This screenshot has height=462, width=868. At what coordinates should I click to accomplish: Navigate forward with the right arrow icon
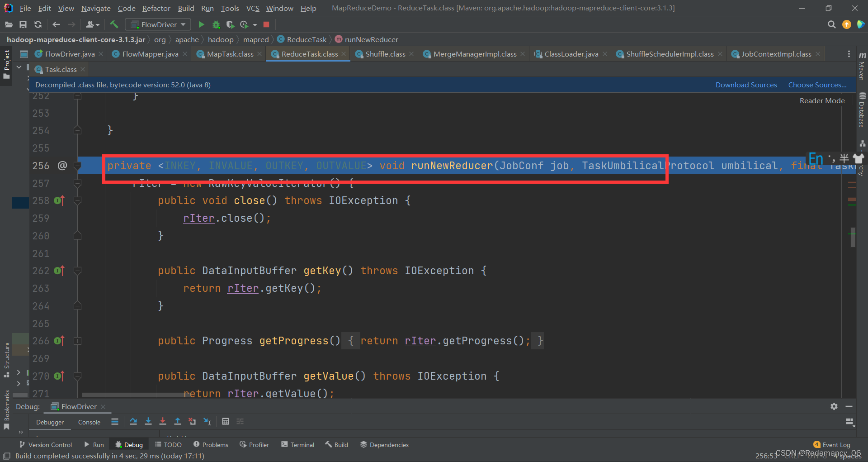click(x=71, y=24)
